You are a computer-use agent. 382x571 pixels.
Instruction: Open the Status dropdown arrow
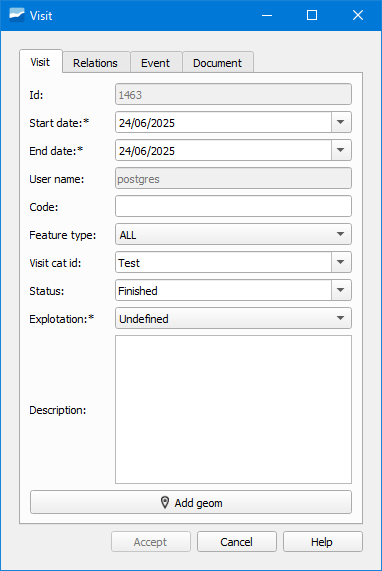point(341,290)
